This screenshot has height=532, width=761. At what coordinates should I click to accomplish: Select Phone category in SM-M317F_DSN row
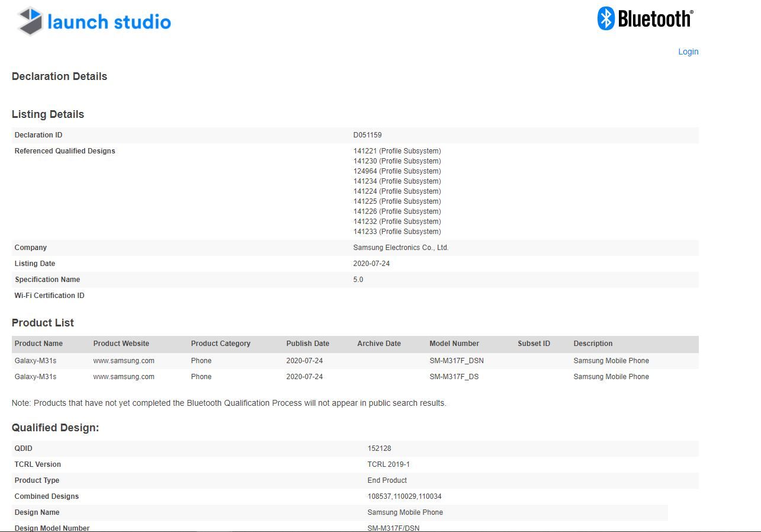(201, 361)
